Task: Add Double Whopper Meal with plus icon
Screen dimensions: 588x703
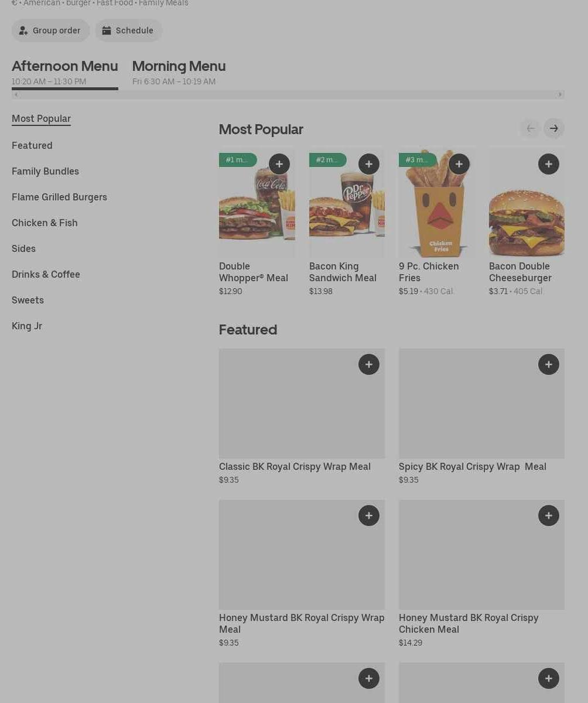Action: [279, 164]
